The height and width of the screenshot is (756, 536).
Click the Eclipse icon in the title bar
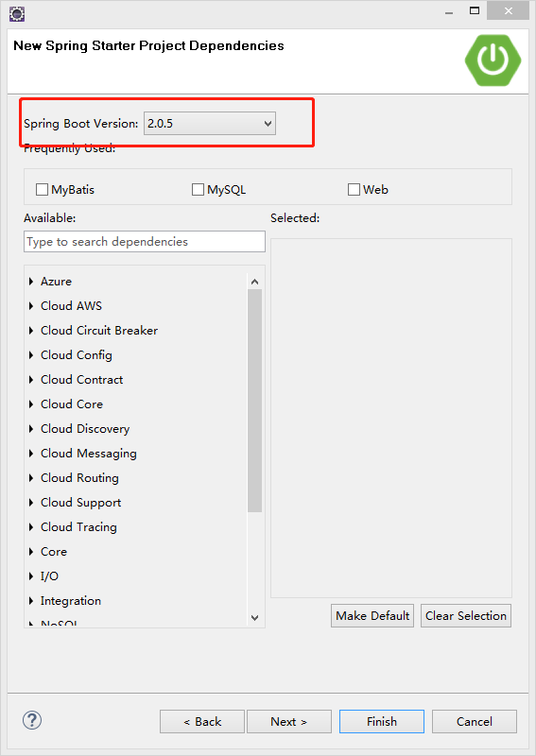click(17, 14)
